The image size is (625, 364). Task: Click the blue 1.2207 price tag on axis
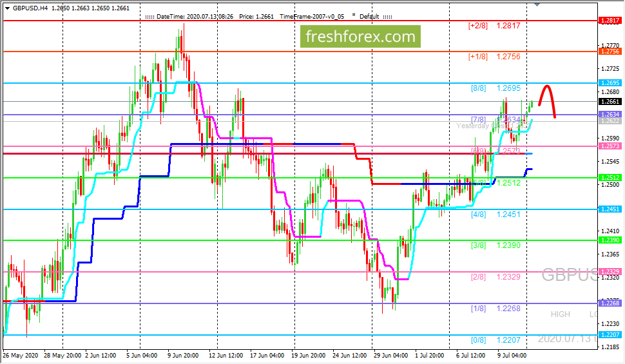pyautogui.click(x=610, y=334)
